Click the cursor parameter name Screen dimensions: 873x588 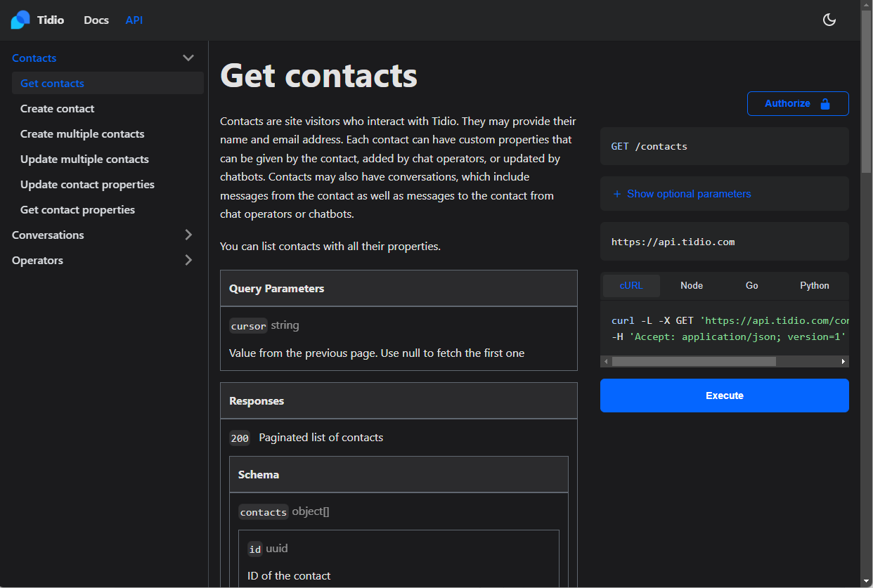tap(249, 326)
